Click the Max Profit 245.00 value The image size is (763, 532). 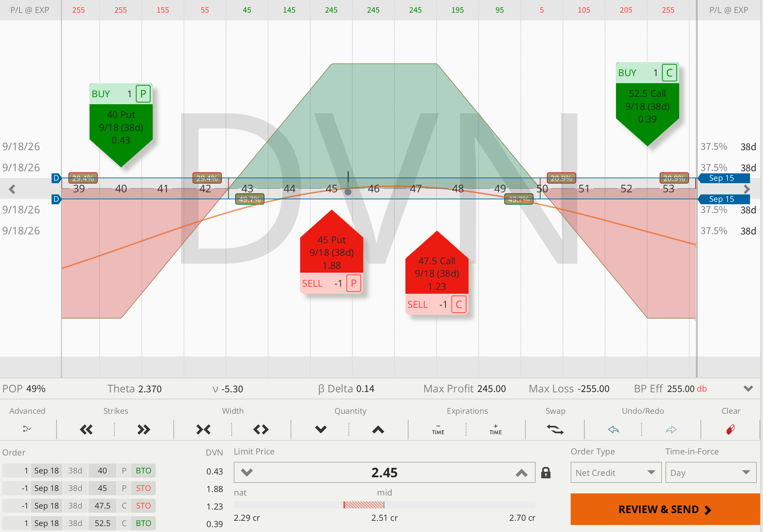point(491,388)
